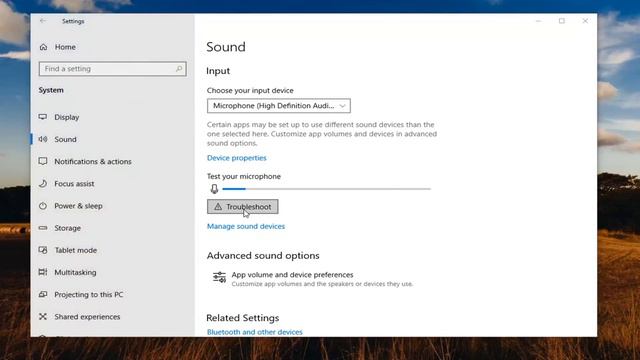The width and height of the screenshot is (640, 360).
Task: Click the Tablet mode icon
Action: tap(43, 250)
